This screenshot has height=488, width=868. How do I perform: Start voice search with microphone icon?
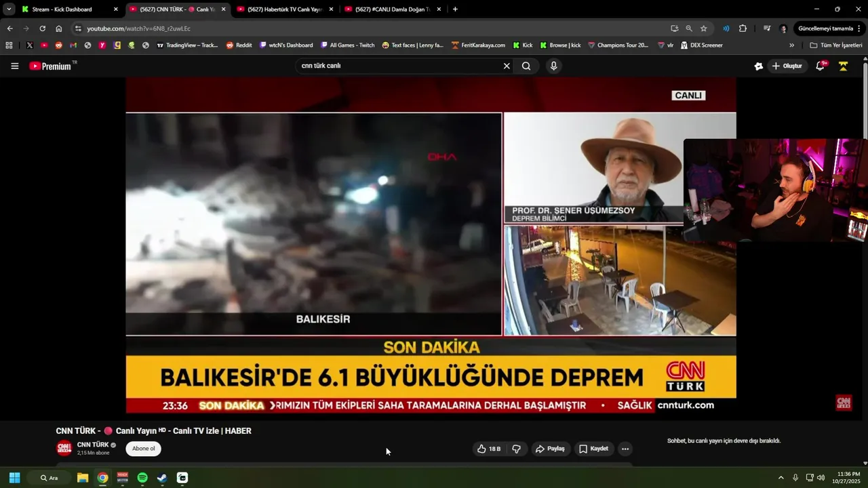click(554, 66)
